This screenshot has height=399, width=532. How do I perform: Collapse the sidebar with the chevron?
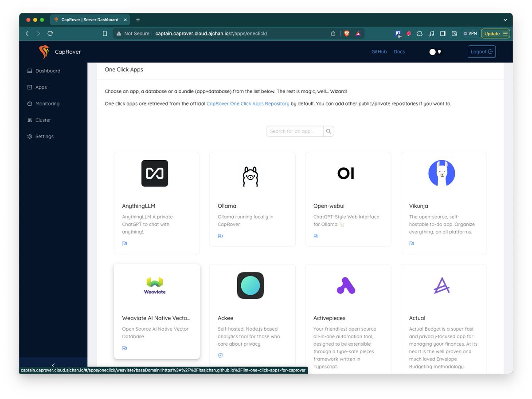point(53,365)
